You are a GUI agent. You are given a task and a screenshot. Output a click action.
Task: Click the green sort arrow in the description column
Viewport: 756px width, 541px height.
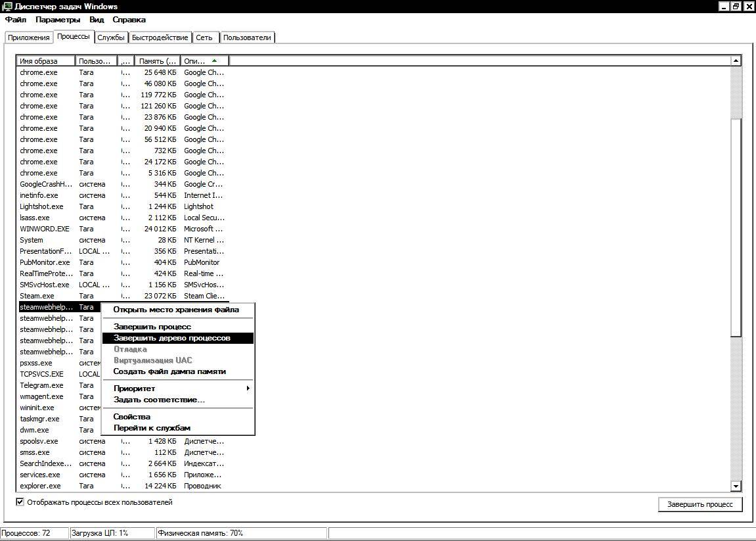[214, 61]
